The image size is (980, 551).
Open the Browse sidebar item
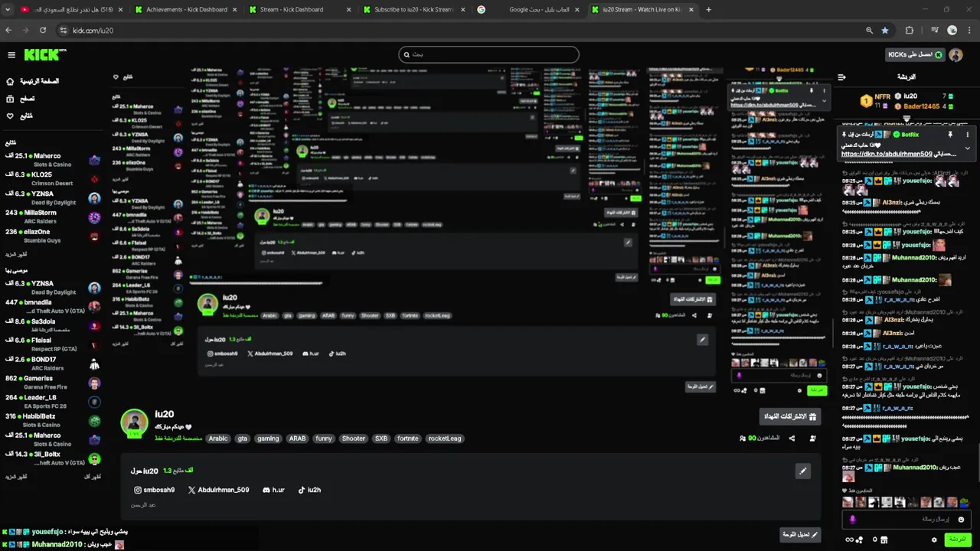click(x=20, y=99)
